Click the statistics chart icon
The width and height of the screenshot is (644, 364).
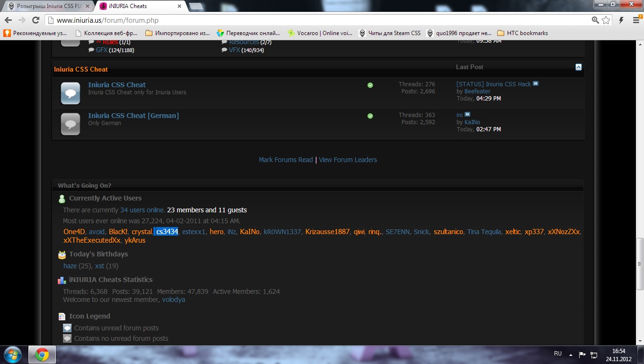[x=62, y=280]
